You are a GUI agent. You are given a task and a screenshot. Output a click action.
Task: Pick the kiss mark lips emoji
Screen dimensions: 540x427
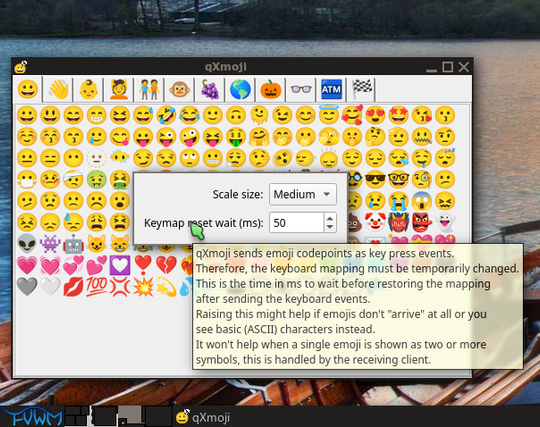tap(73, 287)
